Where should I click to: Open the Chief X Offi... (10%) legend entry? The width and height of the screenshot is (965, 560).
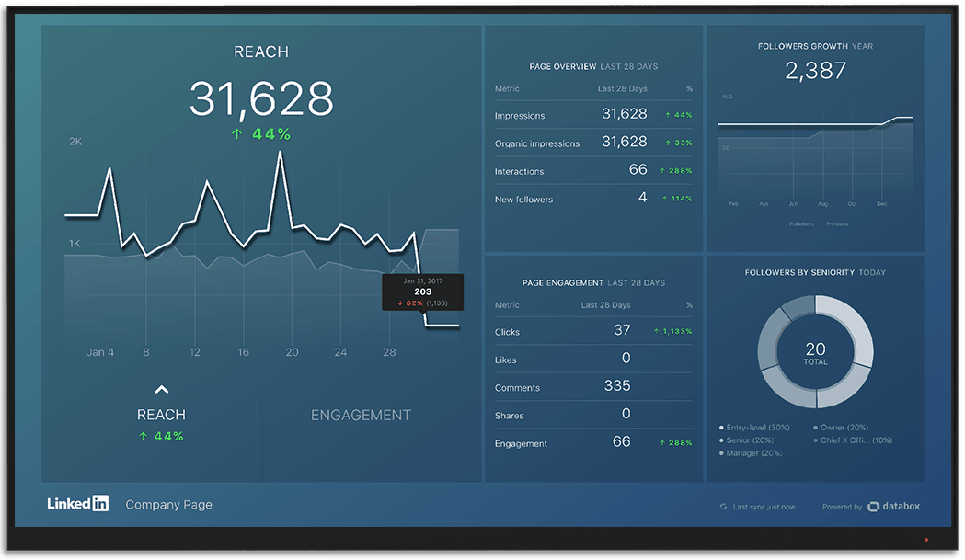(852, 440)
